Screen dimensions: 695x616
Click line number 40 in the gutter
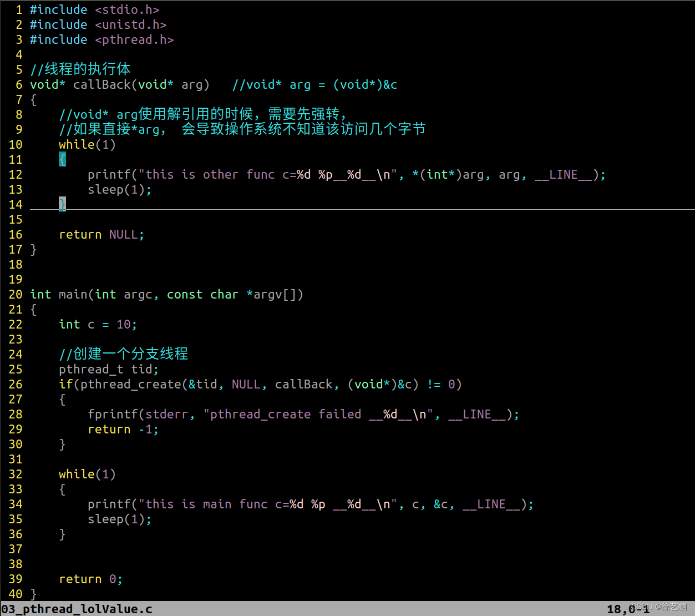16,594
